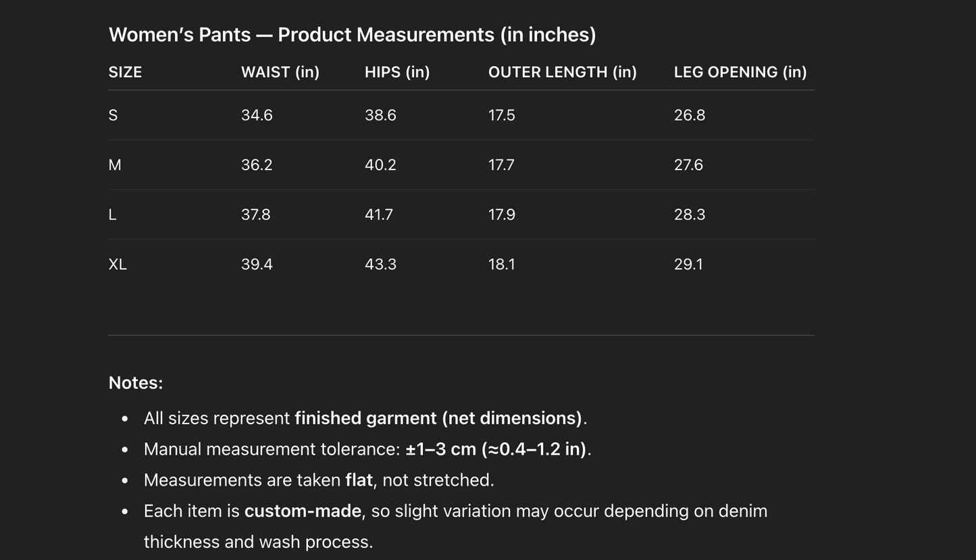The height and width of the screenshot is (560, 976).
Task: Select the OUTER LENGTH (in) column header
Action: coord(562,72)
